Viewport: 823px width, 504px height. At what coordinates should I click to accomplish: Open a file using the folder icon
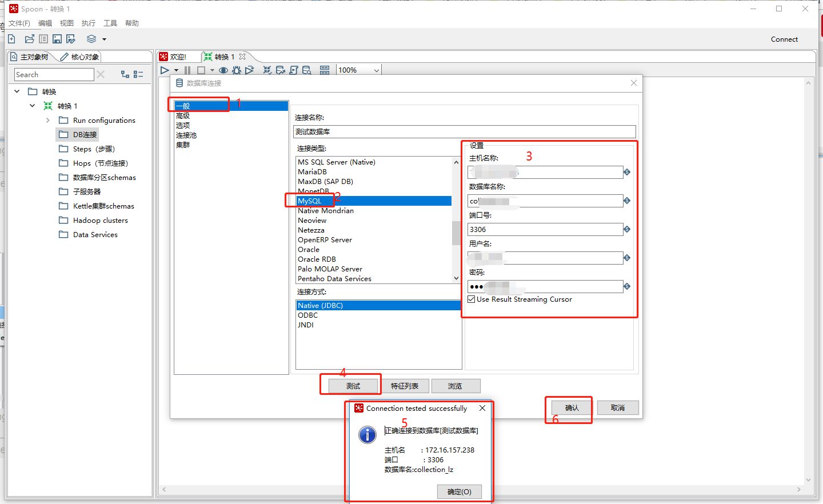coord(29,39)
